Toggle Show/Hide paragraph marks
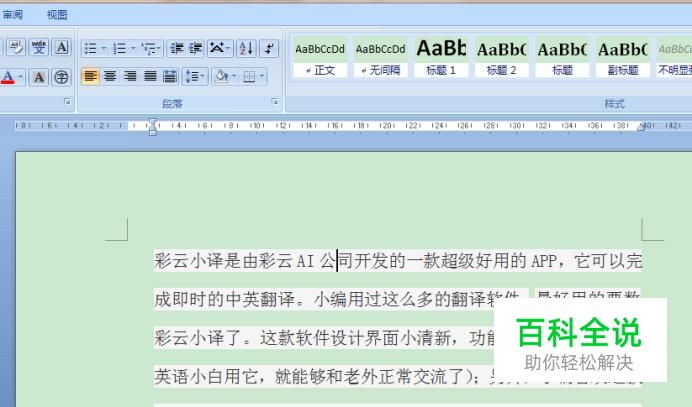The height and width of the screenshot is (407, 692). click(x=269, y=48)
